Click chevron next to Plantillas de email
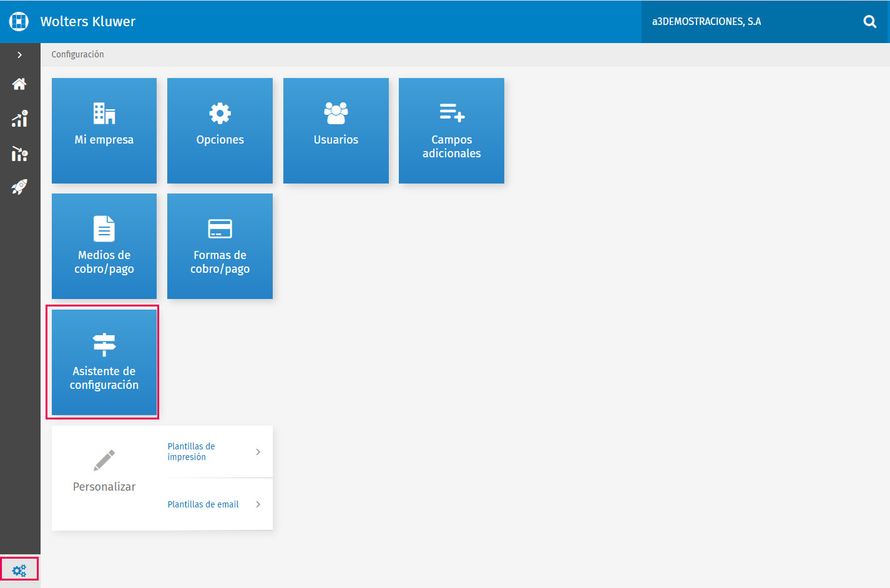The image size is (890, 588). coord(258,504)
